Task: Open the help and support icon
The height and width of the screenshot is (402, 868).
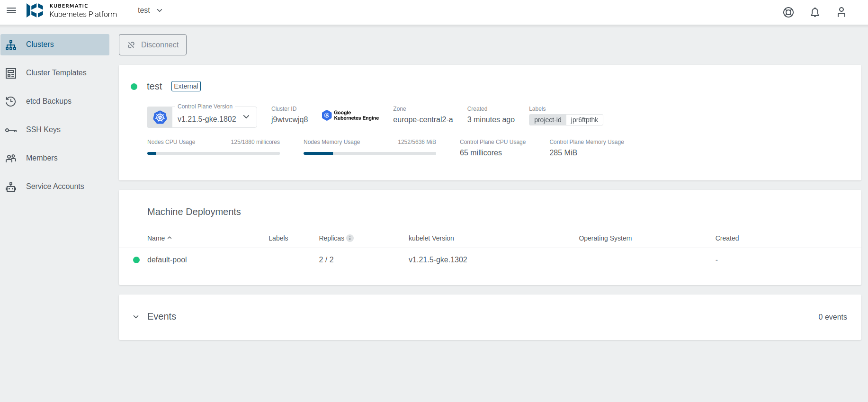Action: [788, 12]
